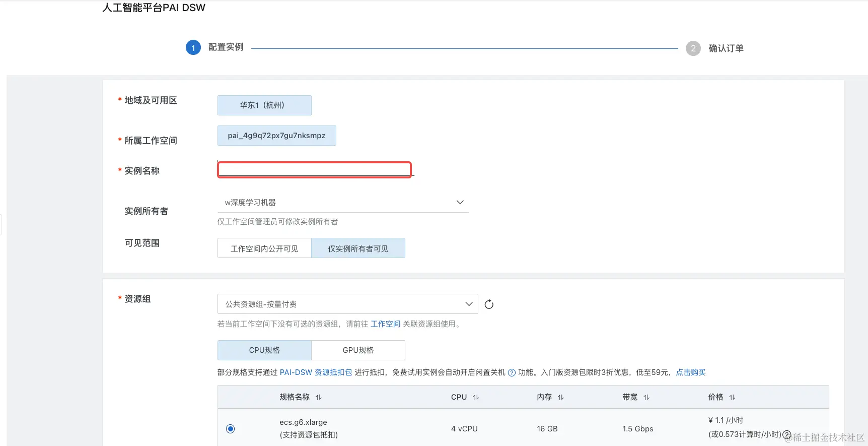Open the 实例所有者 dropdown
Screen dimensions: 868x446
tap(343, 203)
